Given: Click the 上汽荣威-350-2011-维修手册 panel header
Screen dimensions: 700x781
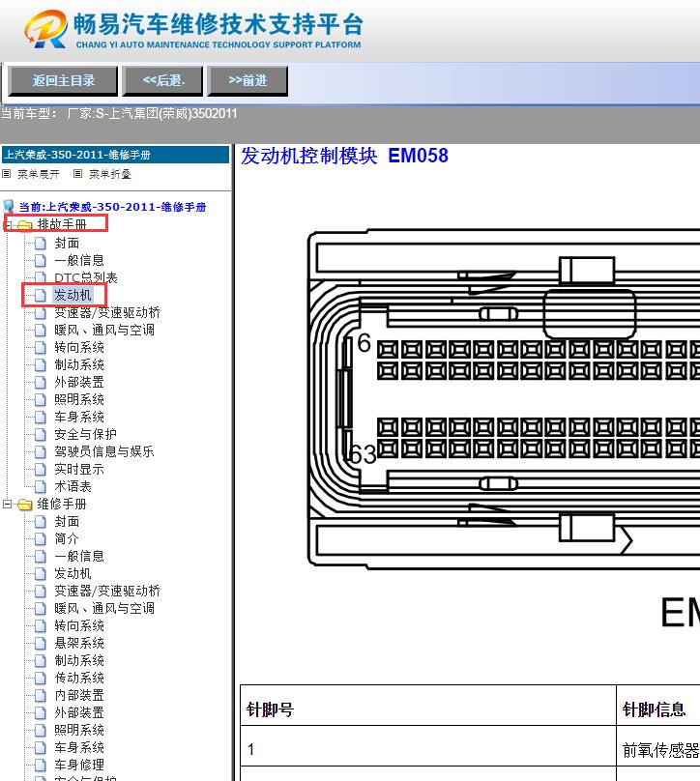Looking at the screenshot, I should [x=116, y=155].
